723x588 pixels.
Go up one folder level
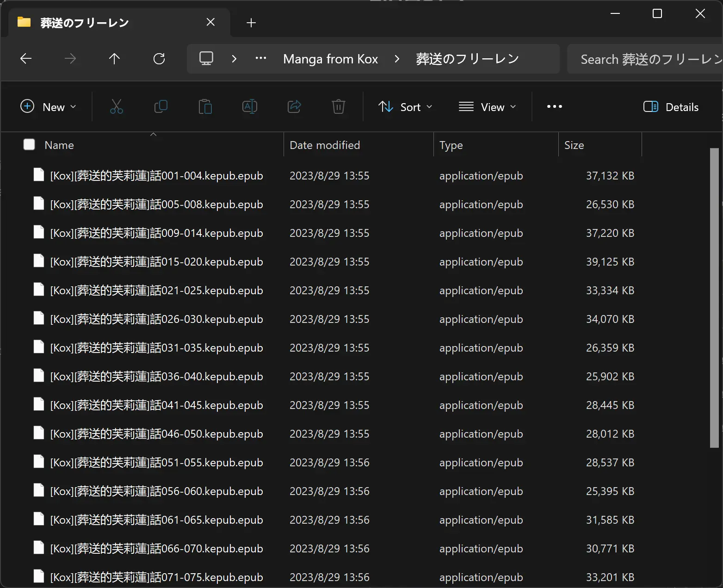[x=114, y=59]
